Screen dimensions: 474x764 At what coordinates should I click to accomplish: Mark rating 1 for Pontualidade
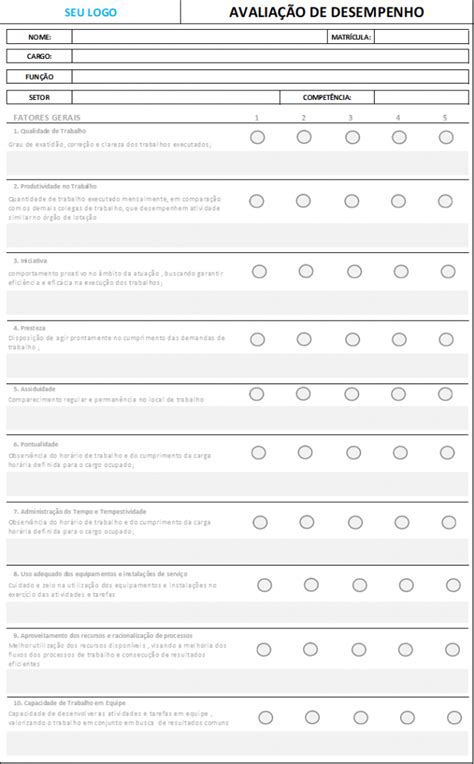[258, 453]
